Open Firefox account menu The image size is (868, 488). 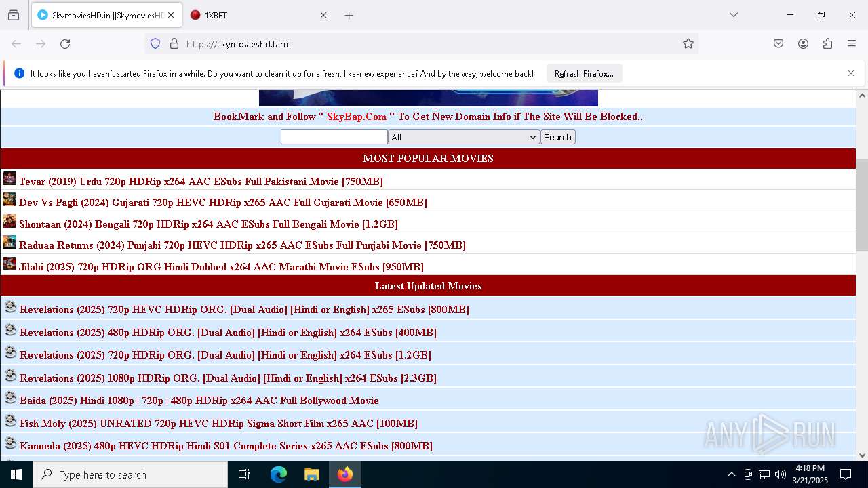click(803, 44)
